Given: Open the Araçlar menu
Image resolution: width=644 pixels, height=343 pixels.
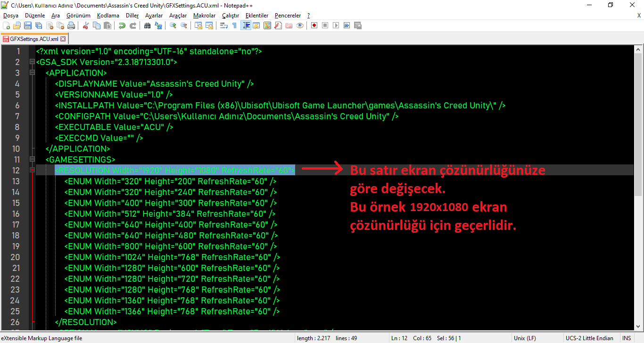Looking at the screenshot, I should 178,16.
